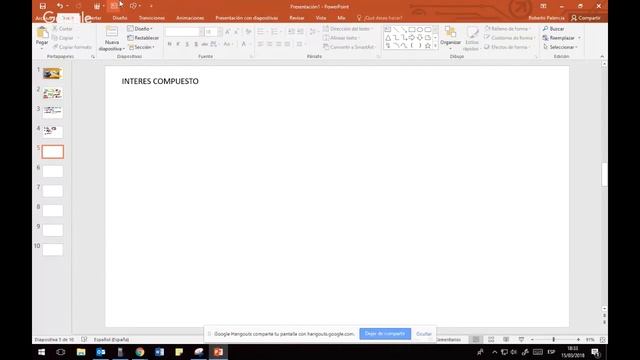This screenshot has height=360, width=640.
Task: Click the numbered list icon
Action: click(275, 32)
